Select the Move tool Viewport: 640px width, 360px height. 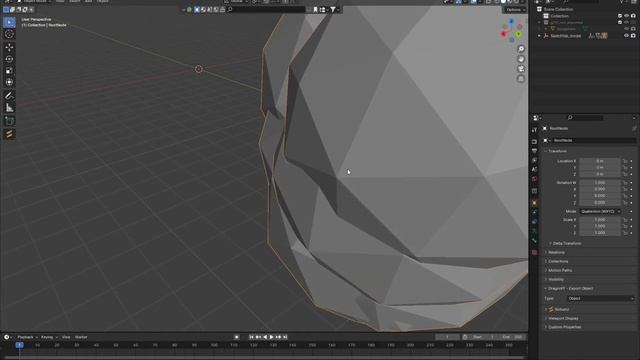click(x=9, y=47)
